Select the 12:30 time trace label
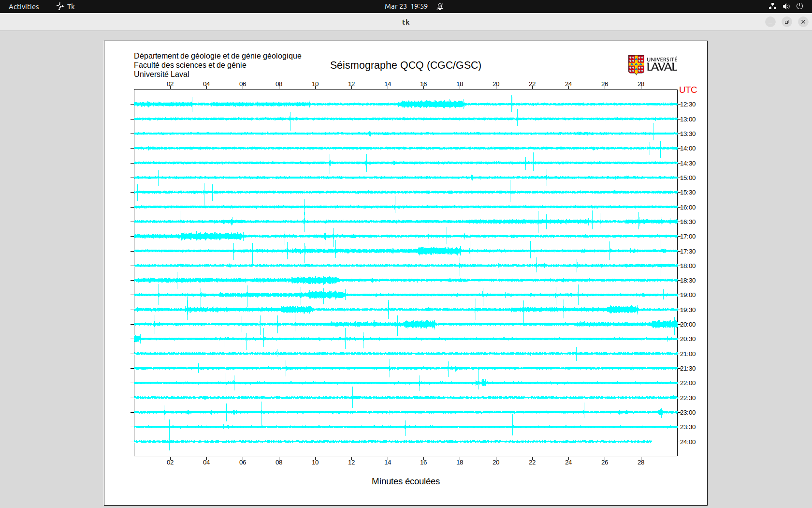Image resolution: width=812 pixels, height=508 pixels. click(688, 105)
